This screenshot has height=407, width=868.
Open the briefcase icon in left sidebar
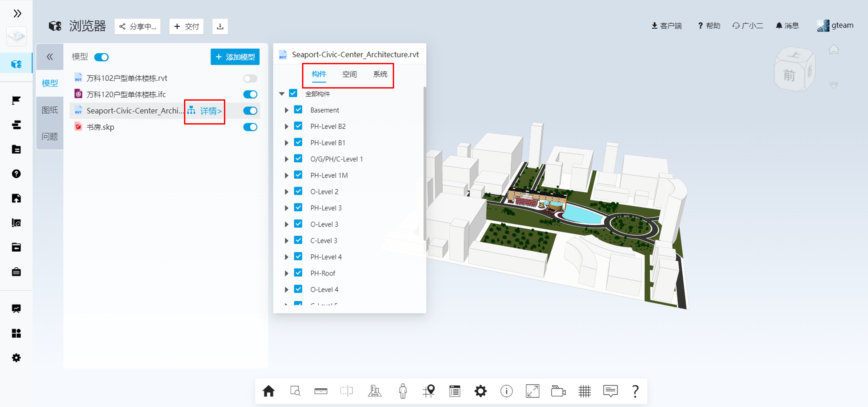(x=16, y=272)
